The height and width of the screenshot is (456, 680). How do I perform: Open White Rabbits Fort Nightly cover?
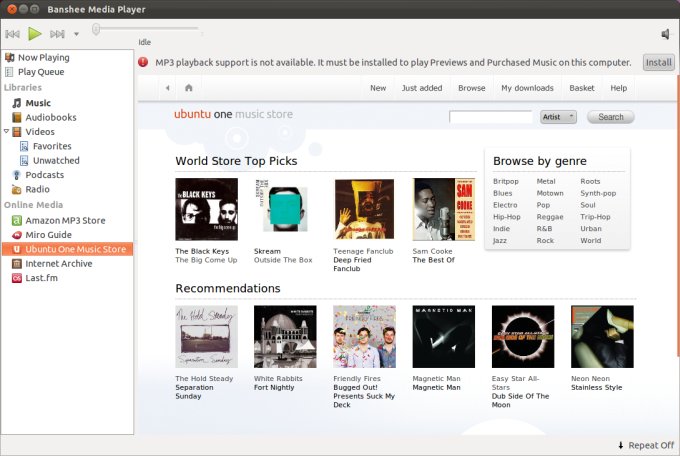(285, 337)
